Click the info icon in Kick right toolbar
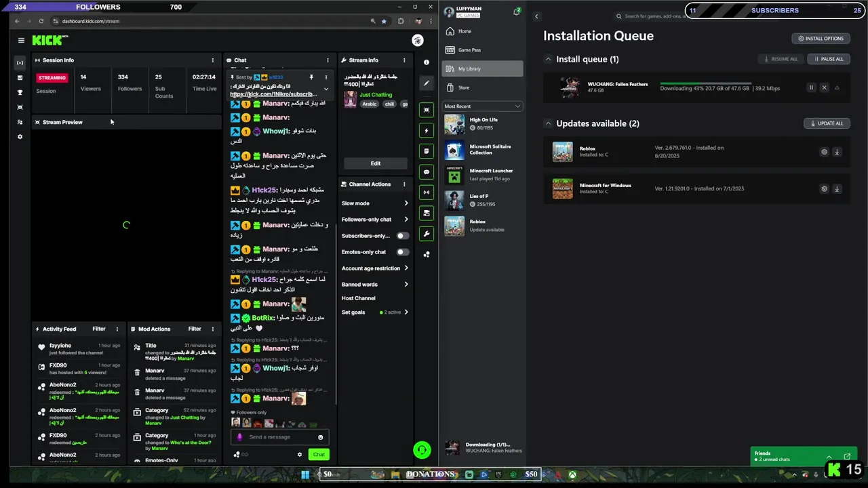 [426, 62]
